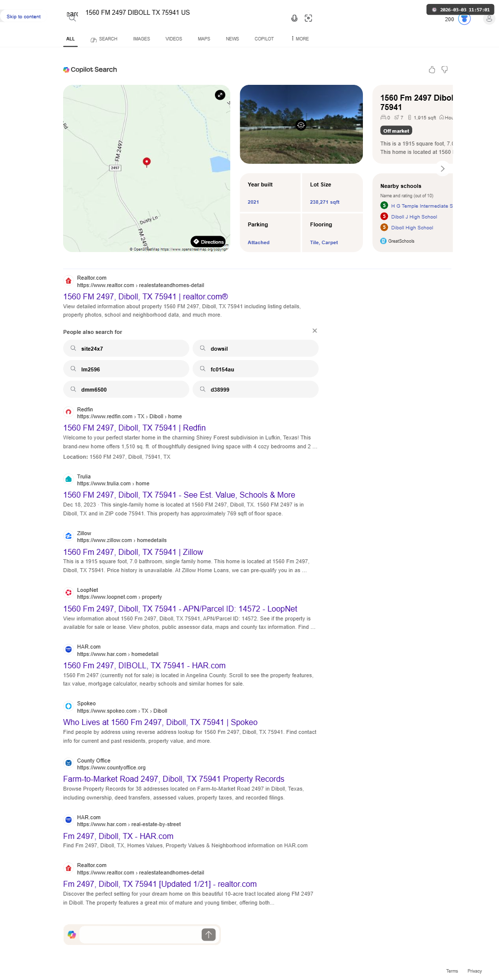499x980 pixels.
Task: Click the Trulia favicon
Action: [69, 479]
